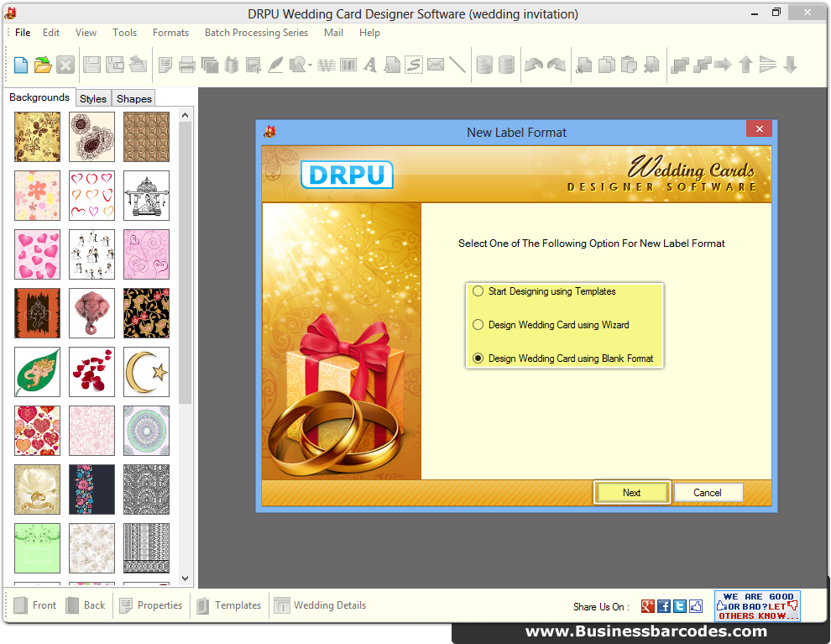Choose the circular mandala background thumbnail
Viewport: 831px width, 644px height.
[146, 431]
